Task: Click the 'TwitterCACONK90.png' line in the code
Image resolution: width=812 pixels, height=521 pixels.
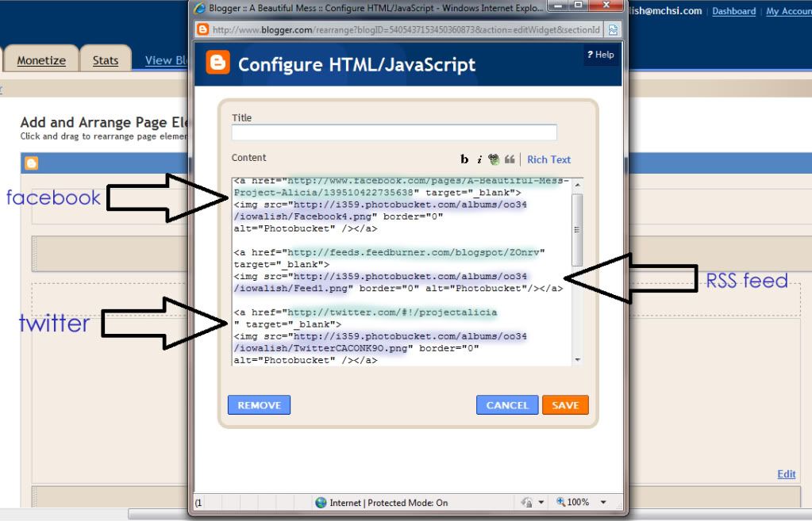Action: click(356, 348)
